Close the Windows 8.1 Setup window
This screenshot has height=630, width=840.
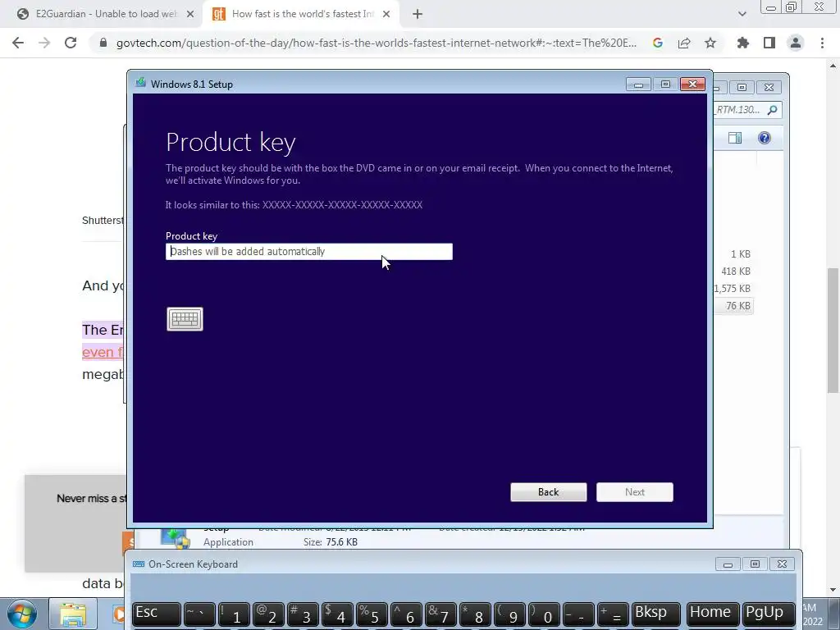click(x=692, y=84)
